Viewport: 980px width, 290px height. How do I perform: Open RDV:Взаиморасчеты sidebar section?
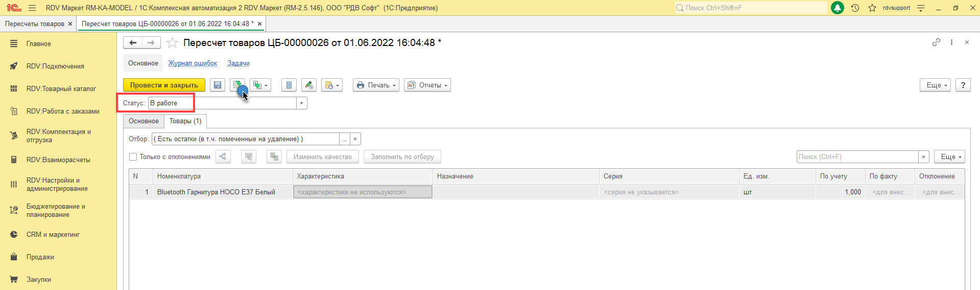click(58, 160)
